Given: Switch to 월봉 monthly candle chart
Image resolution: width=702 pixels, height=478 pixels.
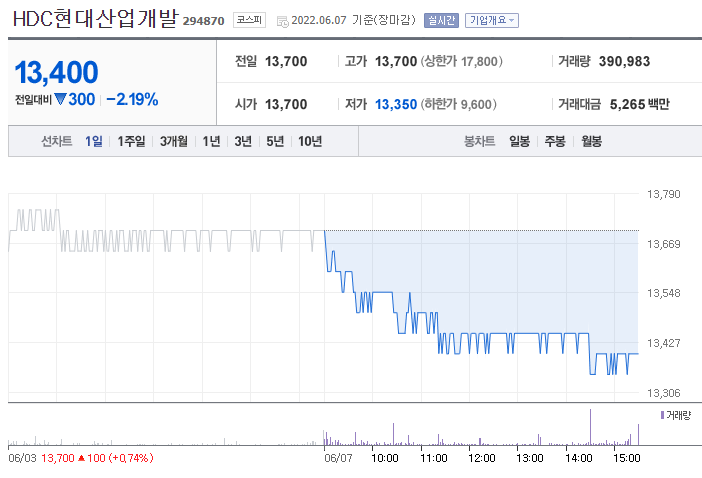Looking at the screenshot, I should tap(591, 141).
